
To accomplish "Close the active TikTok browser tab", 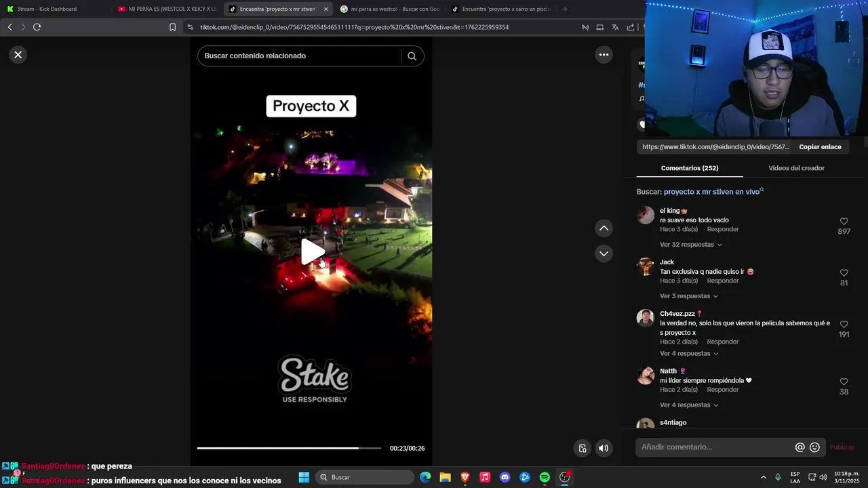I will (x=325, y=9).
